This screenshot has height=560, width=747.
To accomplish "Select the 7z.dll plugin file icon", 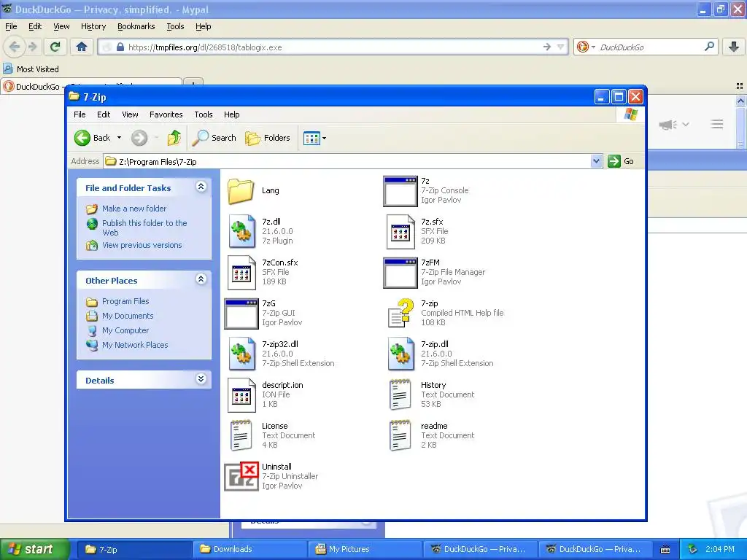I will point(241,231).
